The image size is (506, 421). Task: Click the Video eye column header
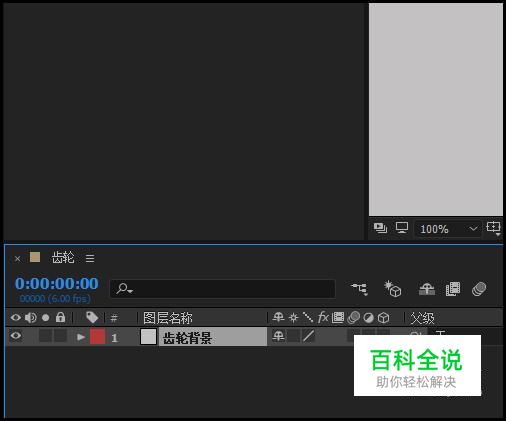(16, 318)
